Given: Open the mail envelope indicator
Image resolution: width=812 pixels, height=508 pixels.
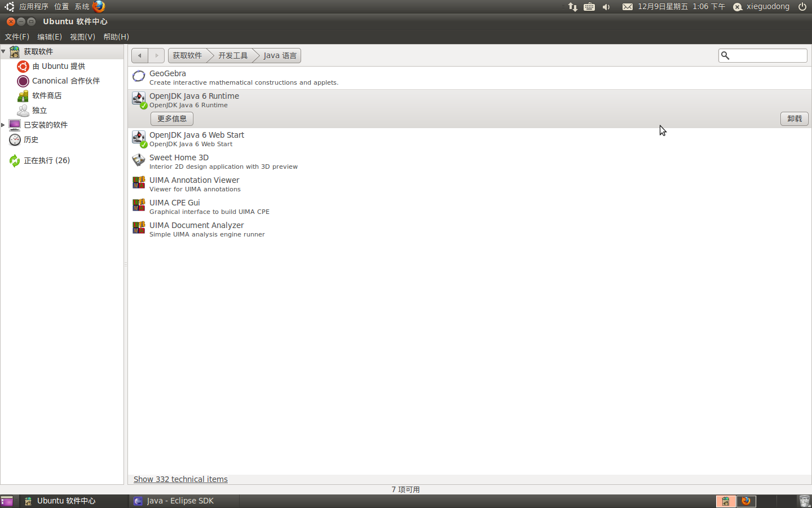Looking at the screenshot, I should tap(628, 7).
